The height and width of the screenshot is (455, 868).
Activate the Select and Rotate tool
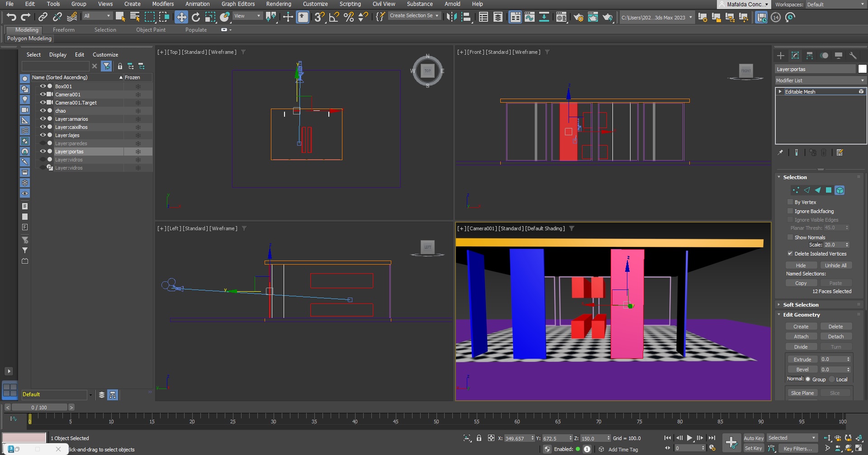point(196,17)
